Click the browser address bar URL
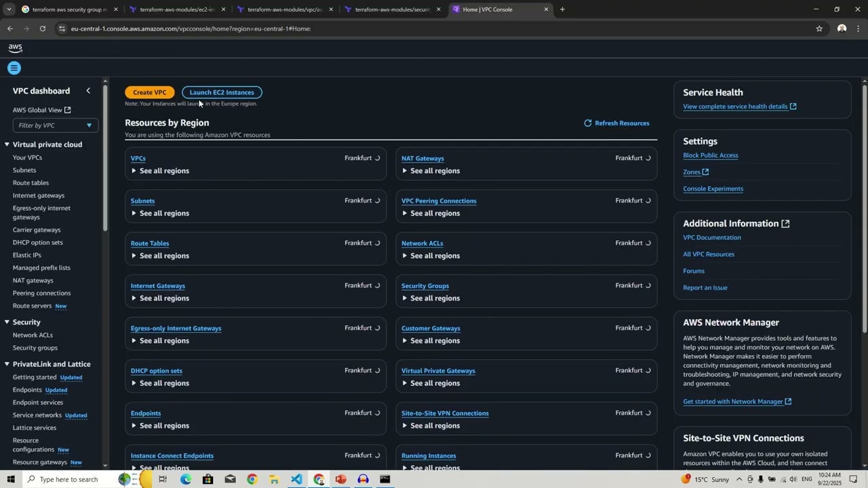 [191, 28]
